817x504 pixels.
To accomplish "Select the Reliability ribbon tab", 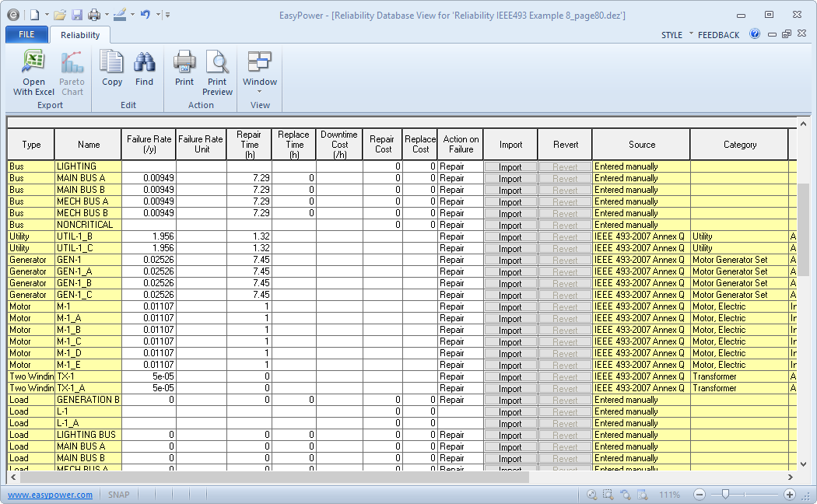I will click(x=80, y=35).
